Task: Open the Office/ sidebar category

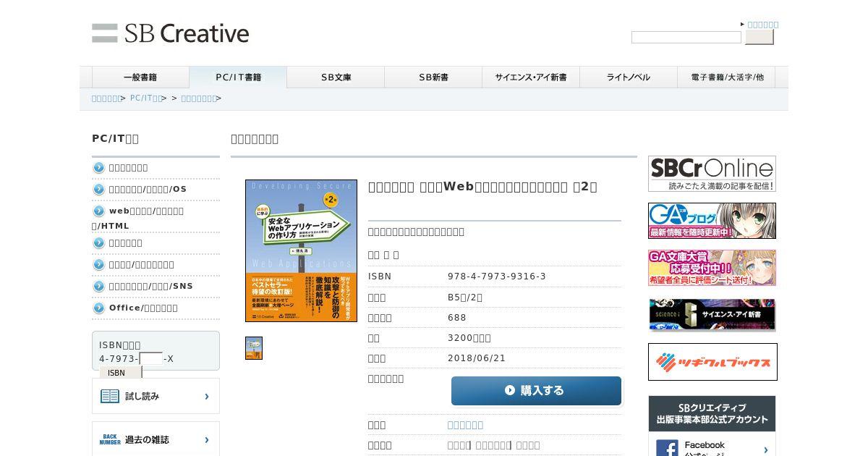Action: point(143,308)
